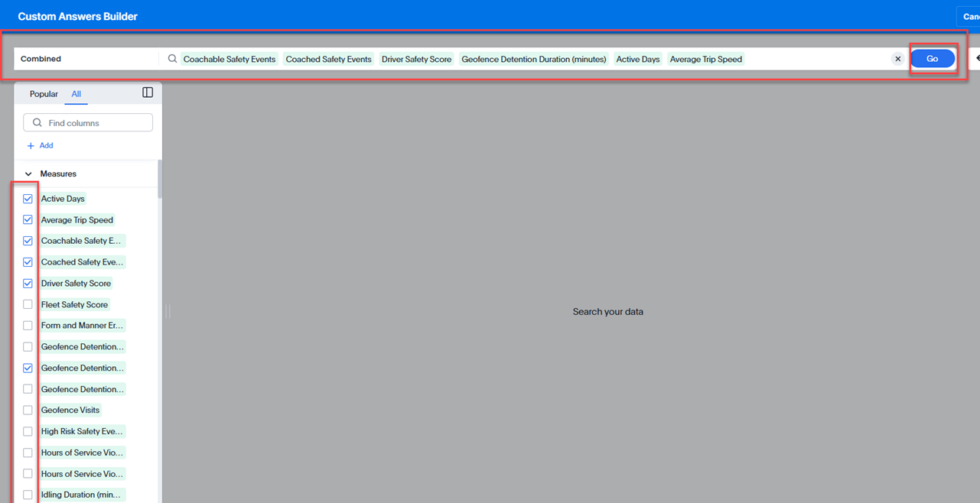This screenshot has height=503, width=980.
Task: Click the magnifier icon in Find columns
Action: [37, 123]
